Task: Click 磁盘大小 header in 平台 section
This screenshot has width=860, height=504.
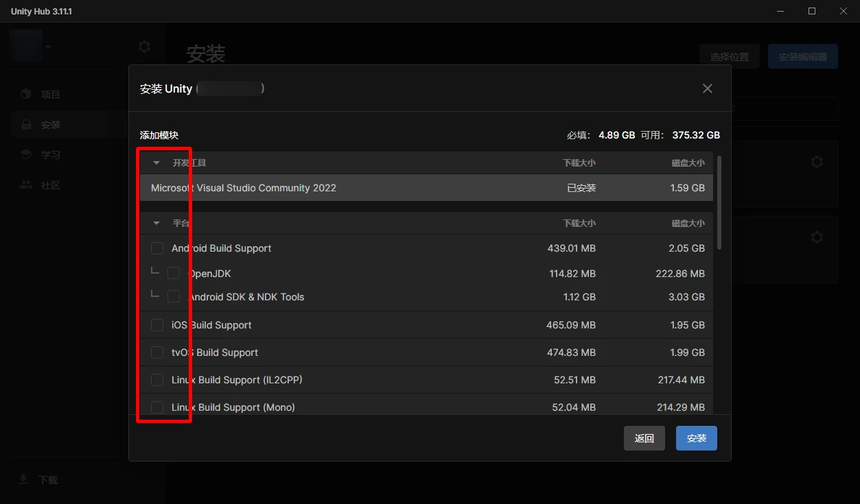Action: pos(688,224)
